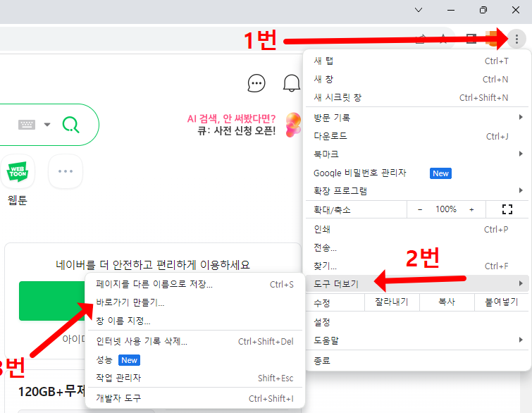Toggle fullscreen mode icon in zoom row
532x413 pixels.
(x=507, y=209)
